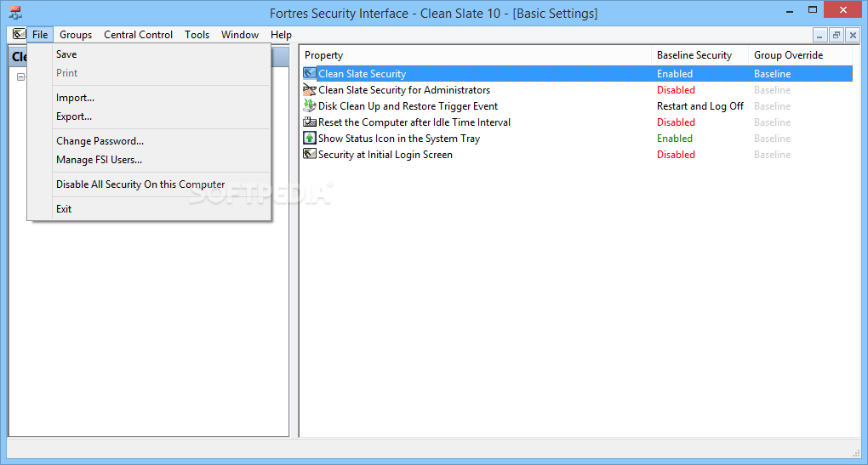Click Baseline override for Clean Slate Security

772,74
